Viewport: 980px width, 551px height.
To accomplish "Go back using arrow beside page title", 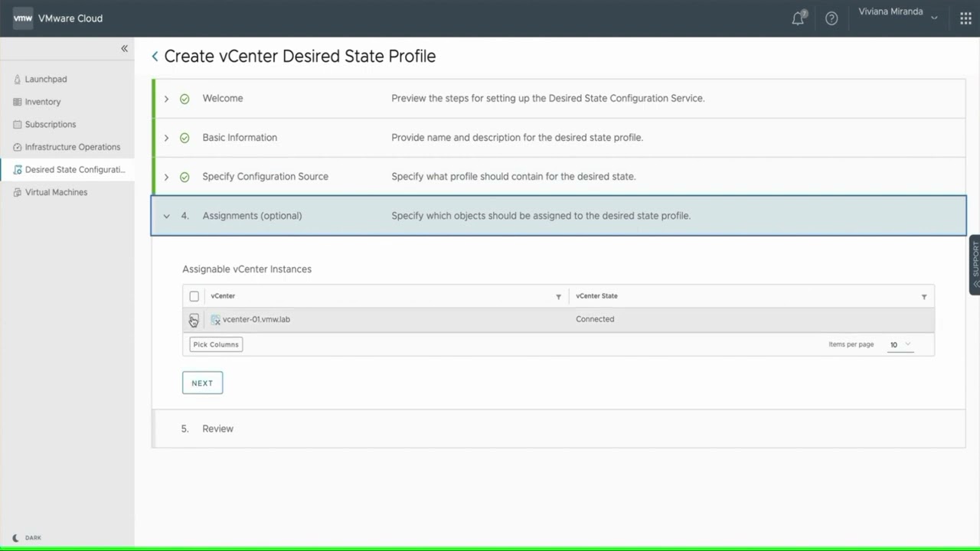I will 155,56.
